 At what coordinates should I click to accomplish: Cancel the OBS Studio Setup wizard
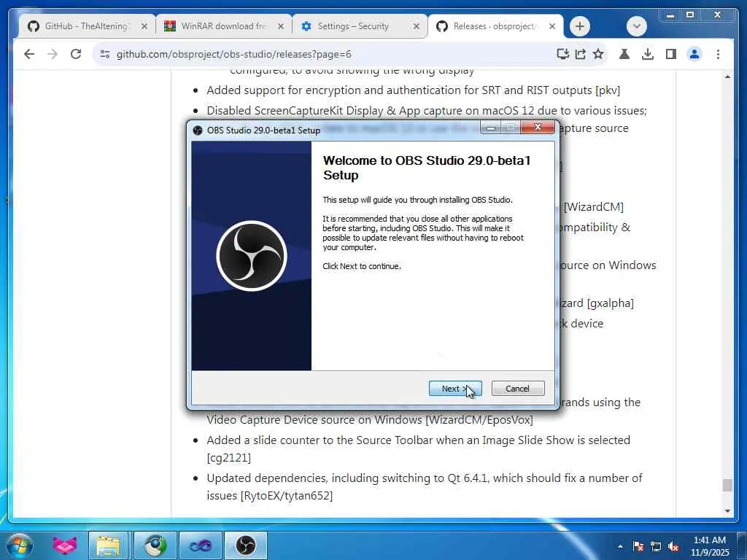click(517, 389)
